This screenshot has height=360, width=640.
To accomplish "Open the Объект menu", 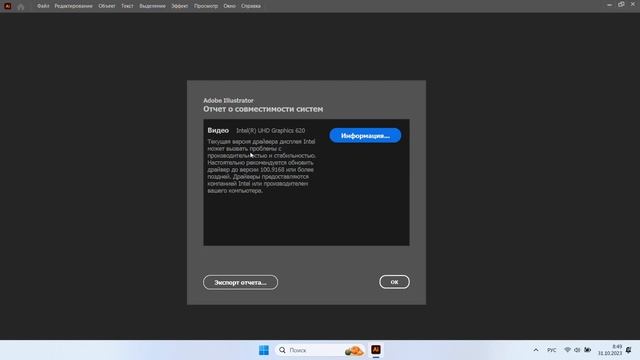I will [x=107, y=6].
